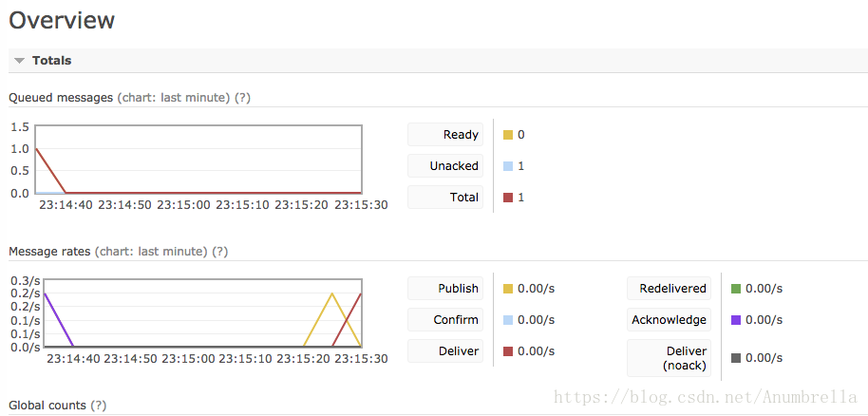The height and width of the screenshot is (416, 868).
Task: Collapse the Totals section triangle
Action: 19,61
